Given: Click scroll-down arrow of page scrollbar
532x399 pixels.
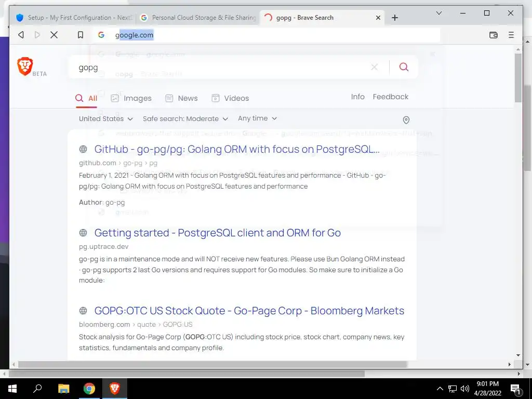Looking at the screenshot, I should (518, 355).
